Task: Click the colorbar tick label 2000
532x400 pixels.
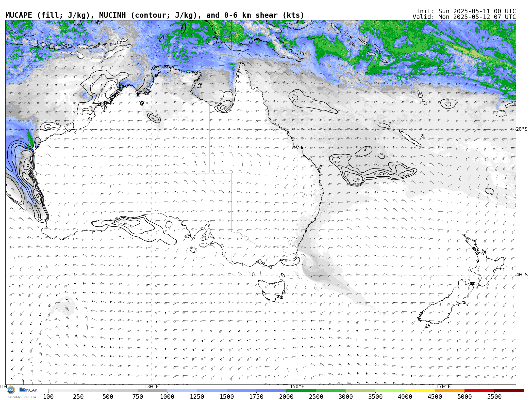Action: [x=286, y=397]
